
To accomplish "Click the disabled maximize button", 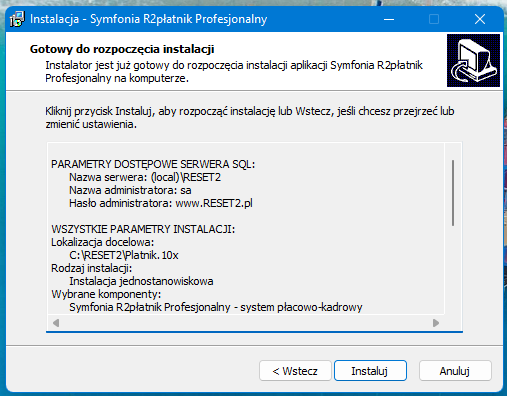I will 434,19.
